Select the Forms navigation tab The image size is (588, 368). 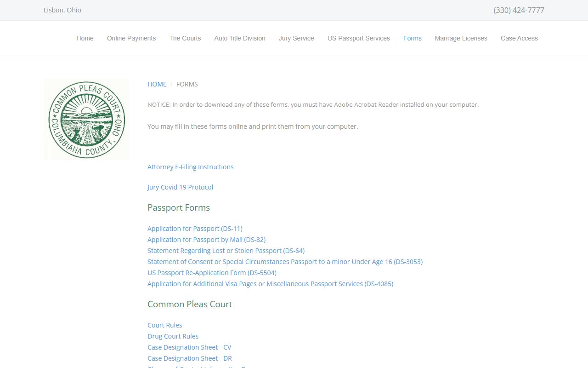tap(413, 38)
